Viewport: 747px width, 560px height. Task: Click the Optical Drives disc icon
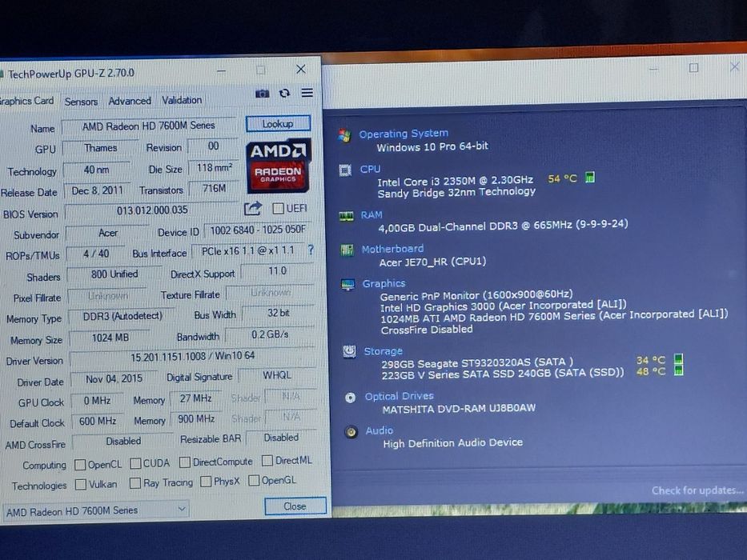pos(350,398)
